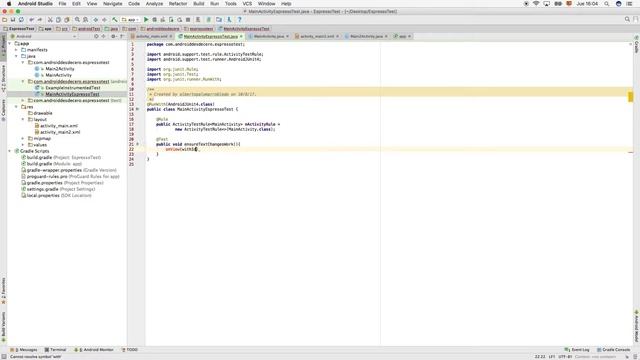Select activity_main.xml in layout folder
The width and height of the screenshot is (640, 360).
tap(59, 126)
